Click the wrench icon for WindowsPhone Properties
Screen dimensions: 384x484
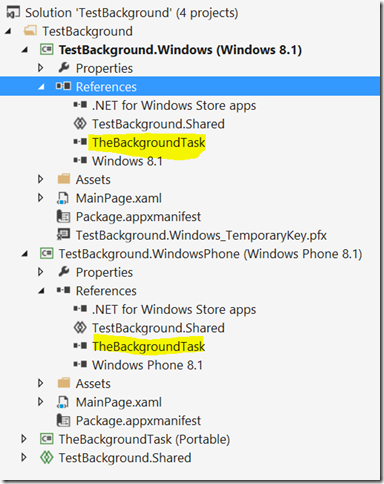pos(63,272)
